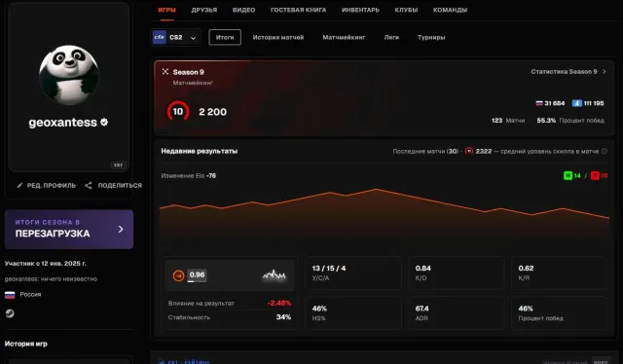Viewport: 623px width, 364px height.
Task: Click the 0.96 rating value
Action: [197, 275]
